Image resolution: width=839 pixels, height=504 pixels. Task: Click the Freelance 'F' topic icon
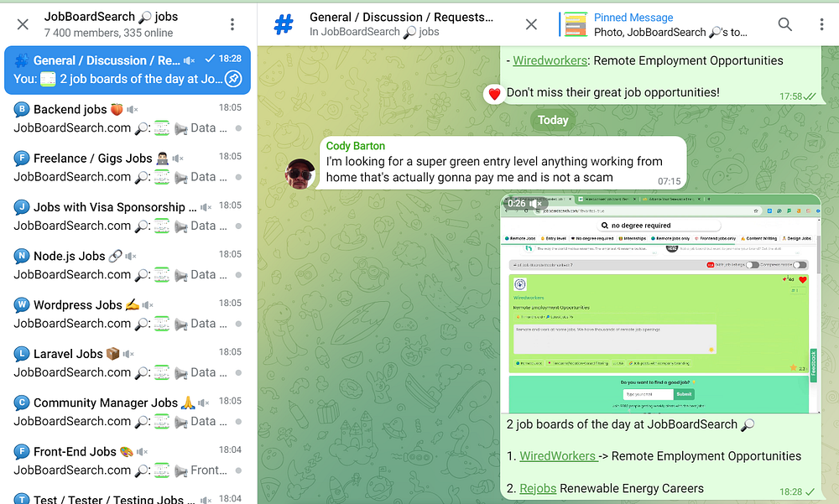pos(22,158)
